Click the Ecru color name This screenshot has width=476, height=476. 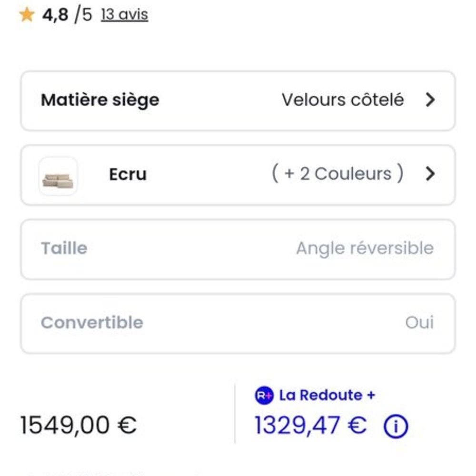point(128,174)
